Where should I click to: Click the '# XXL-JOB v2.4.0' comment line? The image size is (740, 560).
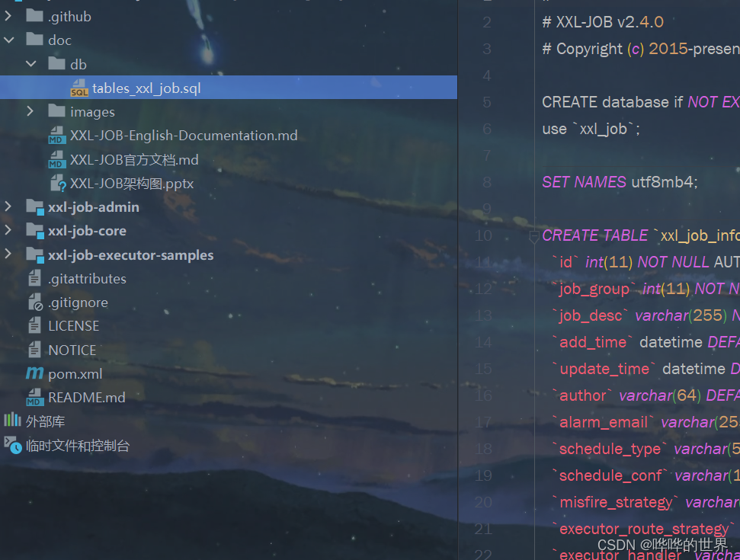click(603, 21)
